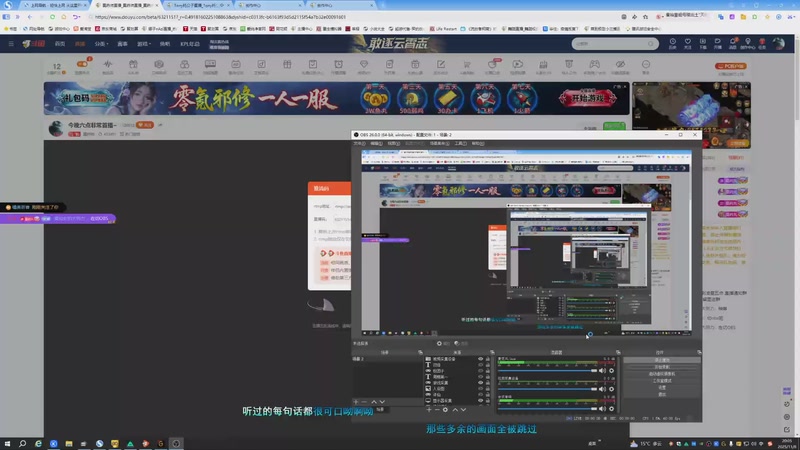The image size is (800, 450).
Task: Toggle visibility of first OBS source row
Action: (x=480, y=359)
